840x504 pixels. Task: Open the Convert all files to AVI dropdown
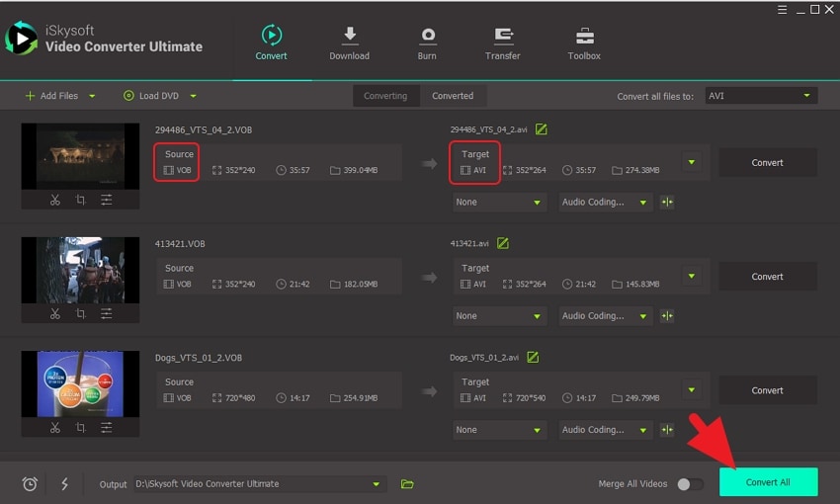coord(760,96)
